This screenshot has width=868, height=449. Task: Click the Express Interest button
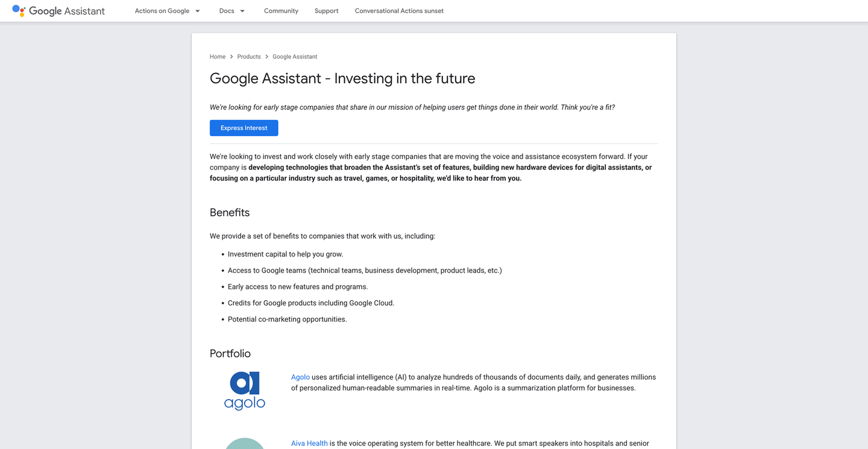(244, 128)
